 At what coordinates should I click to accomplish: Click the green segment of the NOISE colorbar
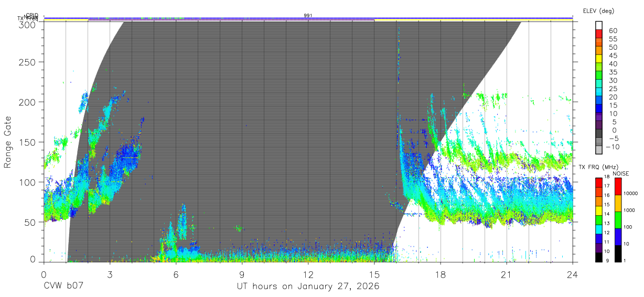click(618, 220)
